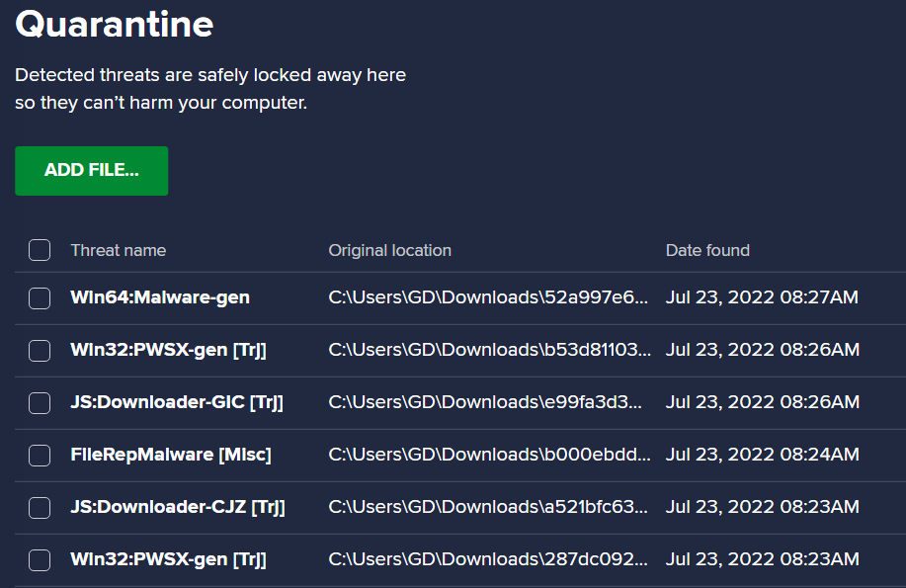This screenshot has height=588, width=906.
Task: Toggle the select-all checkbox in header
Action: [x=40, y=250]
